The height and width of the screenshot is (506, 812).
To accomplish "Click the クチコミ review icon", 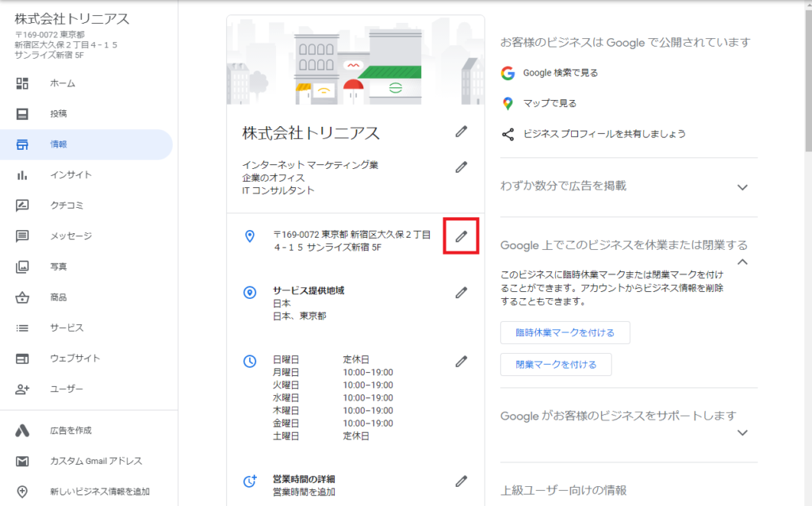I will (x=21, y=205).
